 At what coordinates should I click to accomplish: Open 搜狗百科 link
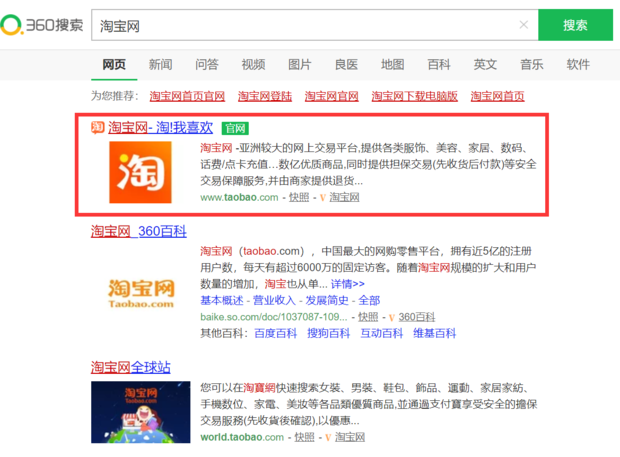pyautogui.click(x=329, y=333)
